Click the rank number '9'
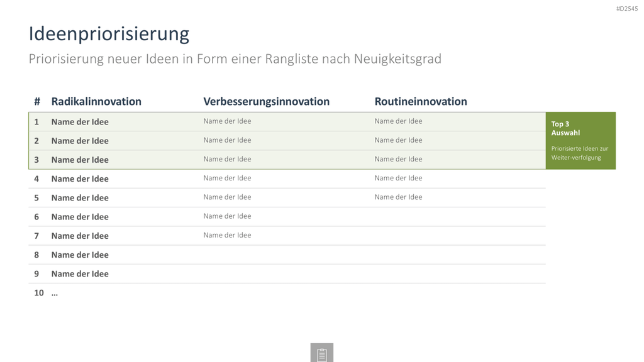This screenshot has height=362, width=644. click(x=36, y=274)
